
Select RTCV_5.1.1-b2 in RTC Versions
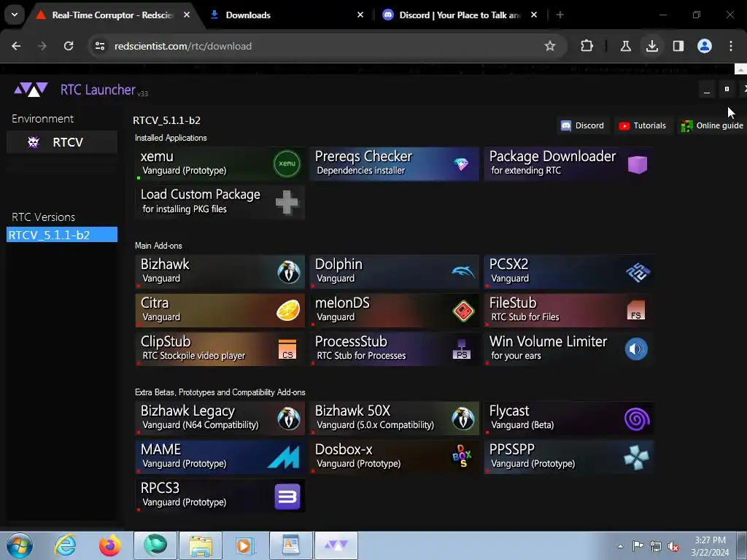(x=62, y=235)
